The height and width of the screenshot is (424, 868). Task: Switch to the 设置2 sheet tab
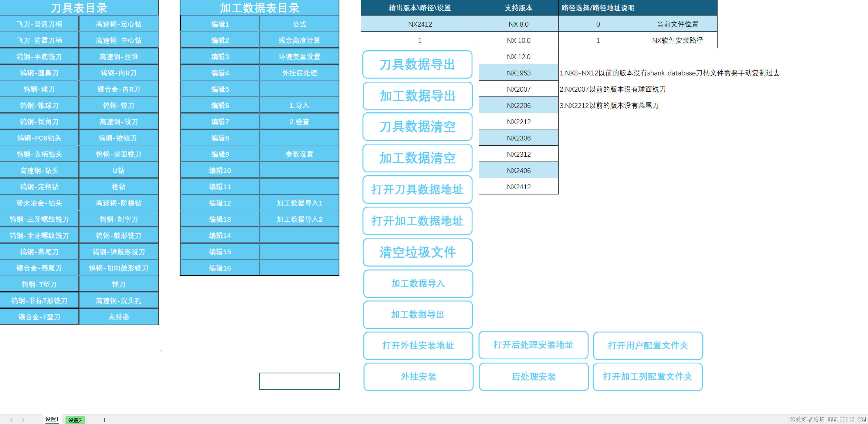click(75, 420)
